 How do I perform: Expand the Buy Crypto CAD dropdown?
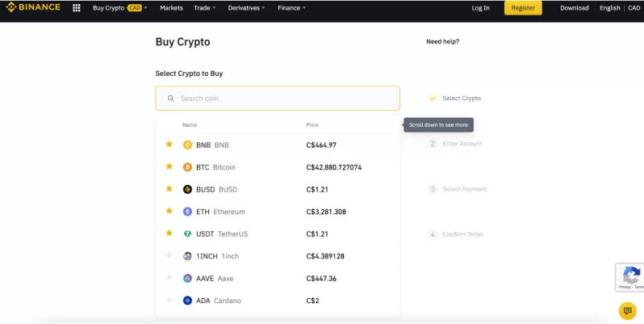pos(119,8)
